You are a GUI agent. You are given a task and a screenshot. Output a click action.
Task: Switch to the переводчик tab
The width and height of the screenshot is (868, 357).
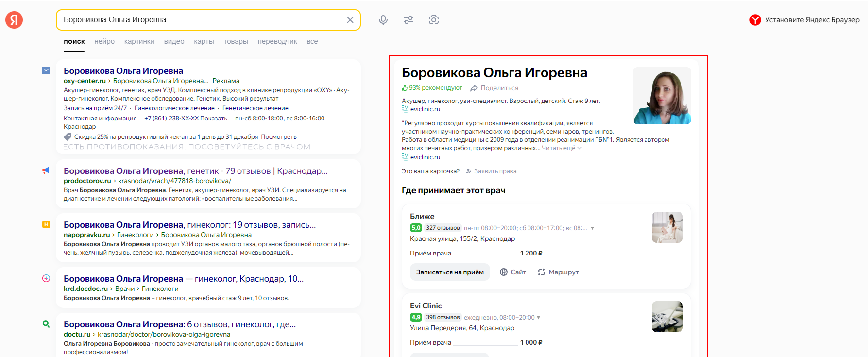tap(277, 42)
